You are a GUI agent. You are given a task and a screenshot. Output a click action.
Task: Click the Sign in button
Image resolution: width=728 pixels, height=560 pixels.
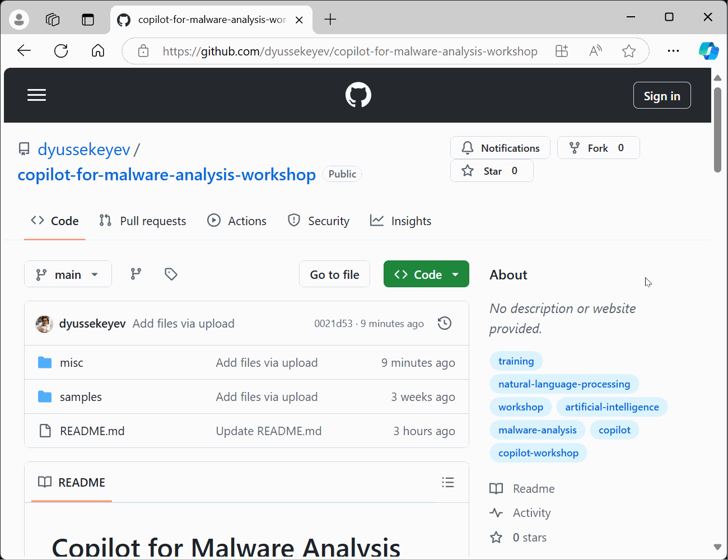tap(662, 96)
